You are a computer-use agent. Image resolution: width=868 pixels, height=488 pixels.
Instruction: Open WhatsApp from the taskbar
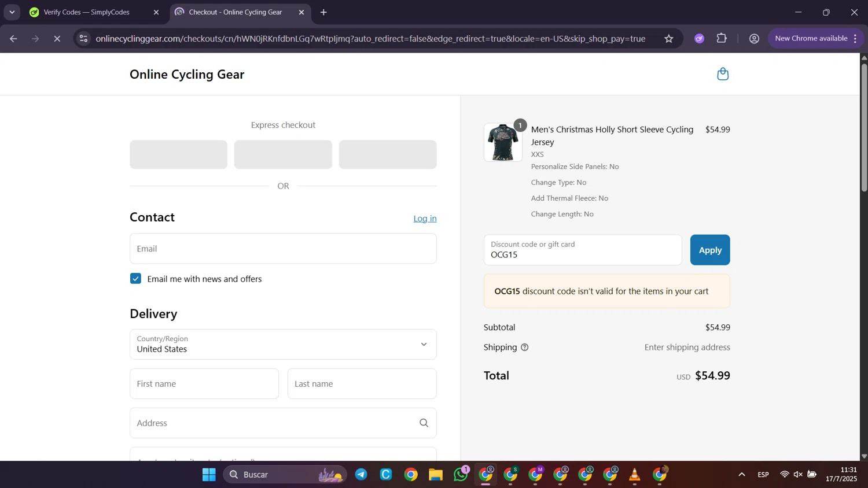pos(461,475)
